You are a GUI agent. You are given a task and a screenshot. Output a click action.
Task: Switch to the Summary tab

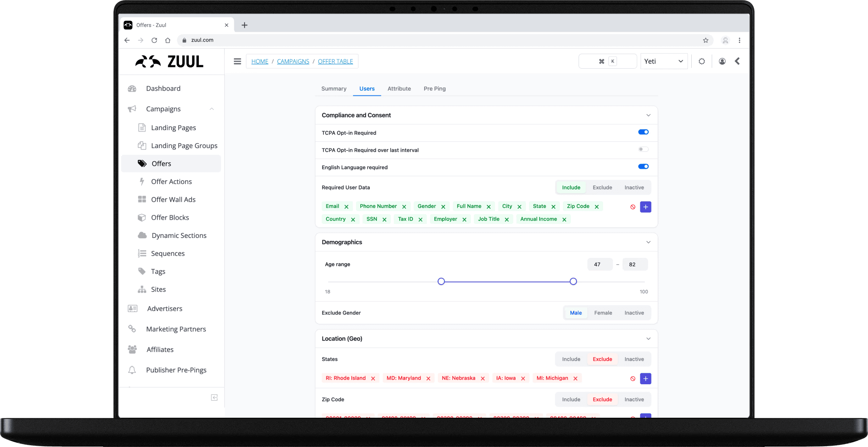[334, 89]
